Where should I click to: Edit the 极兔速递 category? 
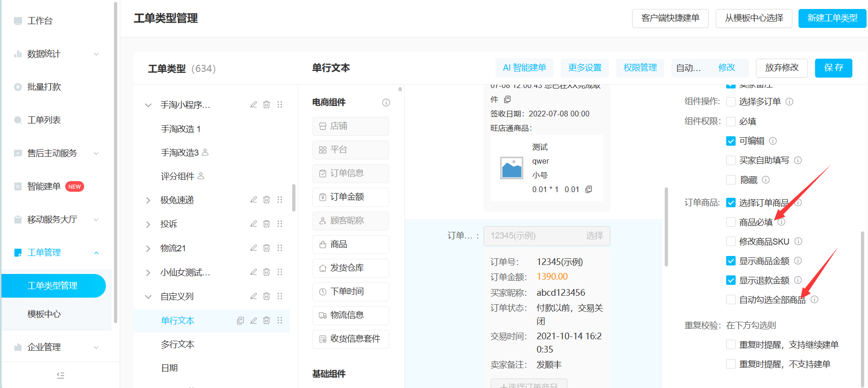coord(254,200)
